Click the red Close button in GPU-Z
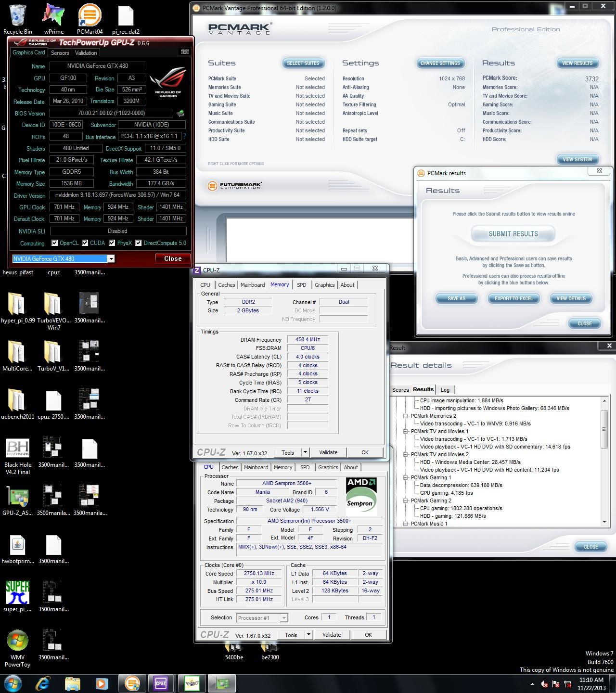The image size is (616, 693). point(173,258)
